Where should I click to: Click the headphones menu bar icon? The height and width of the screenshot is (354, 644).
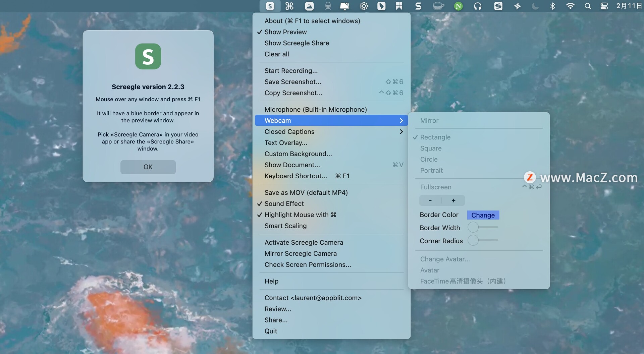(477, 6)
